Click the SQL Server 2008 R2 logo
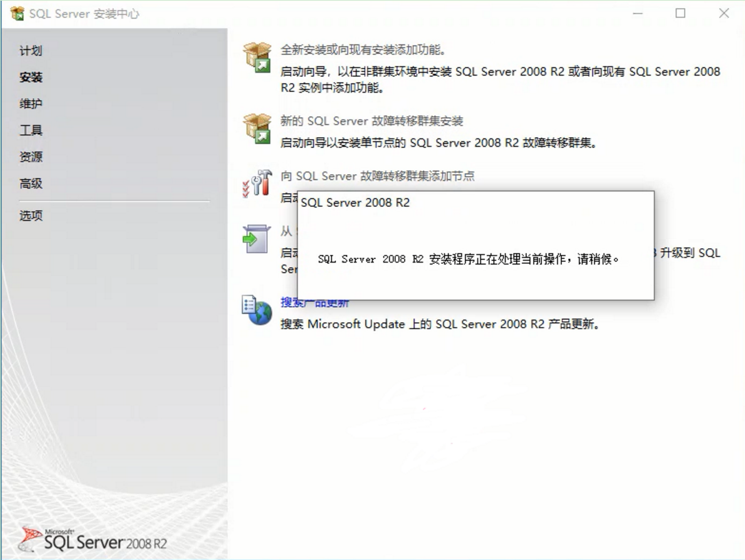The height and width of the screenshot is (560, 745). (93, 540)
